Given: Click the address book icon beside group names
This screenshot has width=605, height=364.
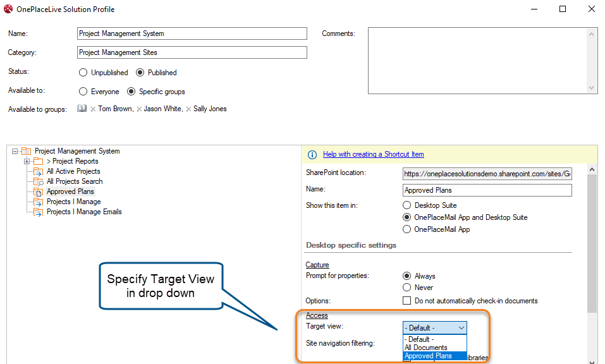Looking at the screenshot, I should 82,109.
